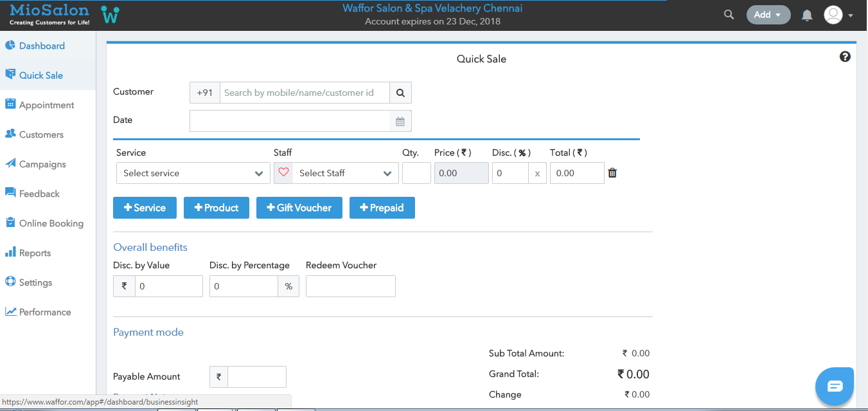Expand the Select Staff dropdown
The image size is (868, 411).
[345, 173]
